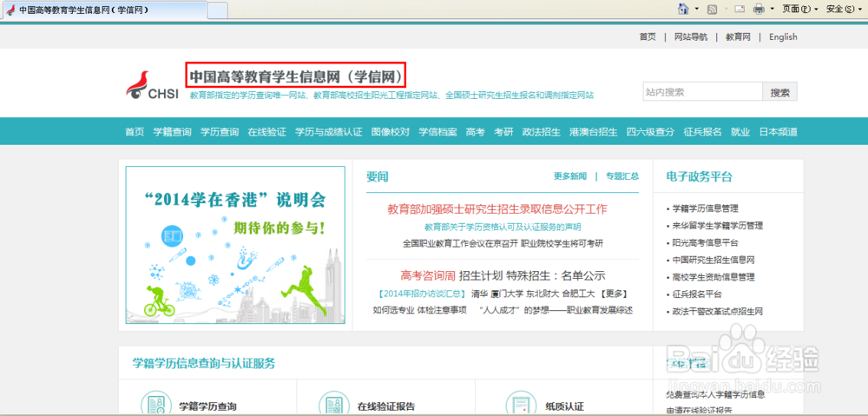The height and width of the screenshot is (416, 868).
Task: Click the 合肥工大 link
Action: pyautogui.click(x=577, y=294)
